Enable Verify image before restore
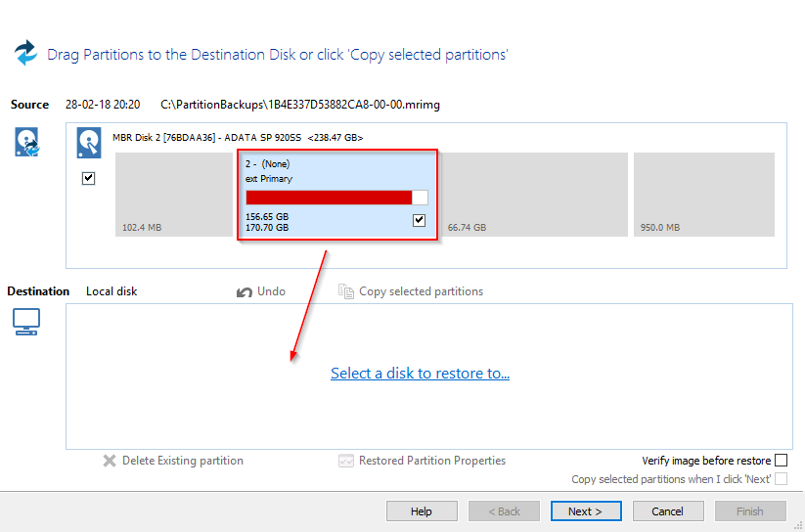805x532 pixels. tap(781, 461)
